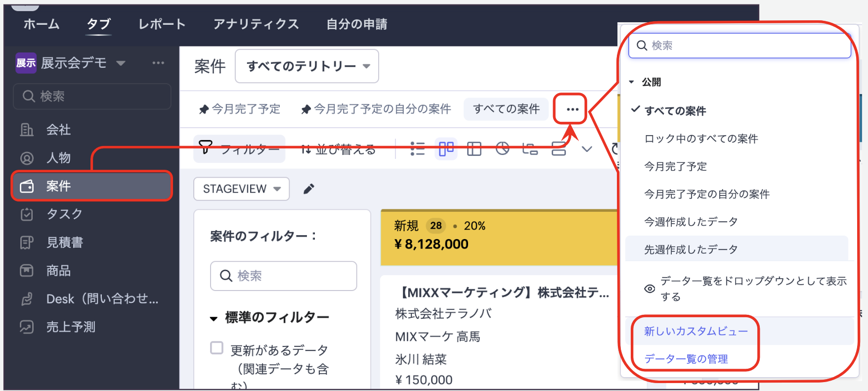Image resolution: width=868 pixels, height=391 pixels.
Task: Switch to the split table view icon
Action: click(474, 148)
